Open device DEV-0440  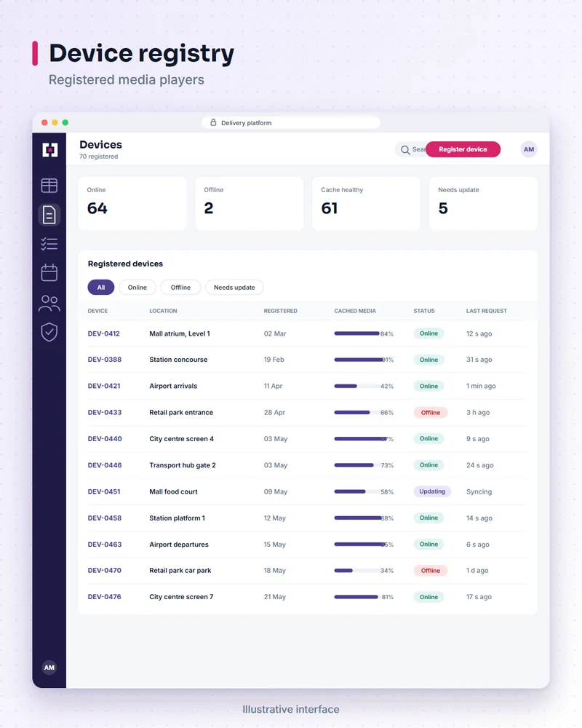point(105,439)
